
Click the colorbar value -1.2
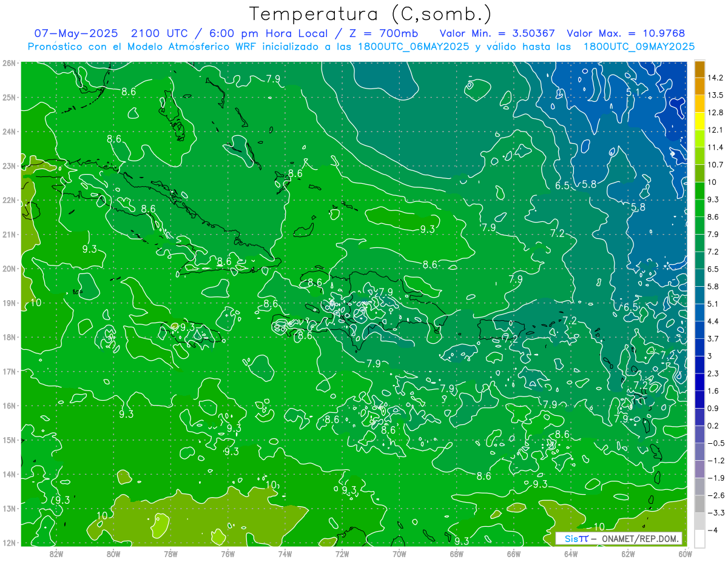[x=716, y=460]
